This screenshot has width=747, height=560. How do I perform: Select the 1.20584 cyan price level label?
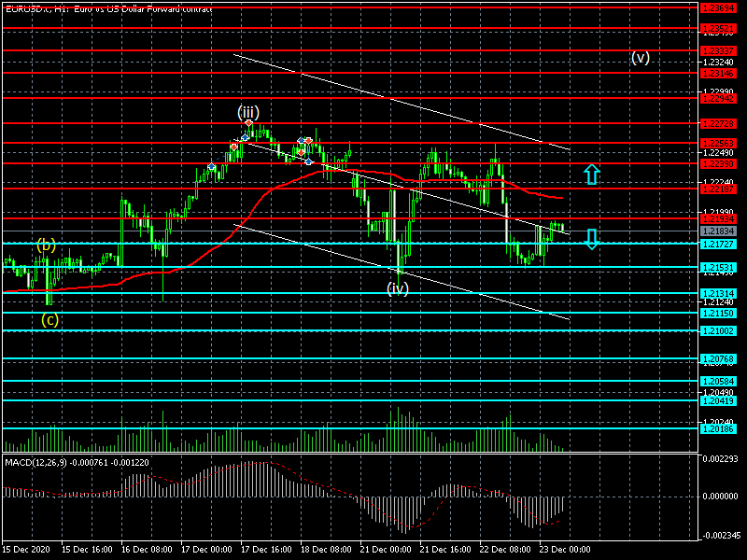pos(718,382)
